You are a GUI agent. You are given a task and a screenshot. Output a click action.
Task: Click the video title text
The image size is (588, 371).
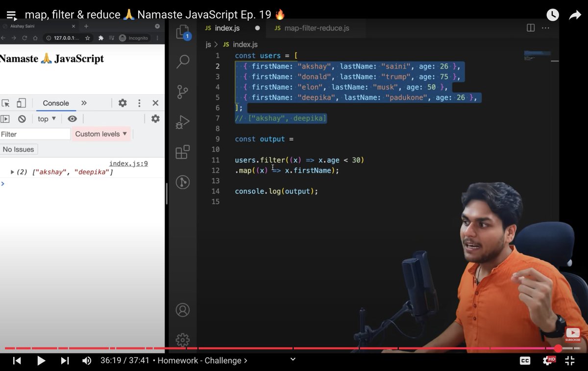[155, 15]
